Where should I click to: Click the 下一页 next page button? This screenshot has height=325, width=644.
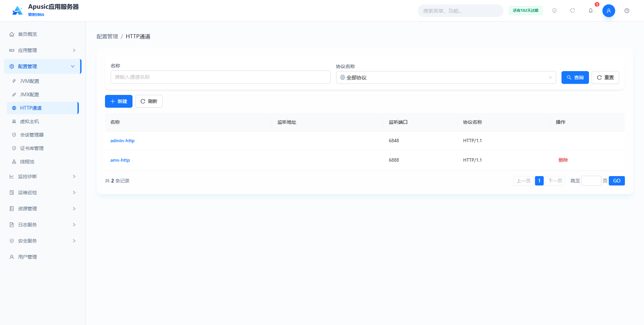[555, 181]
